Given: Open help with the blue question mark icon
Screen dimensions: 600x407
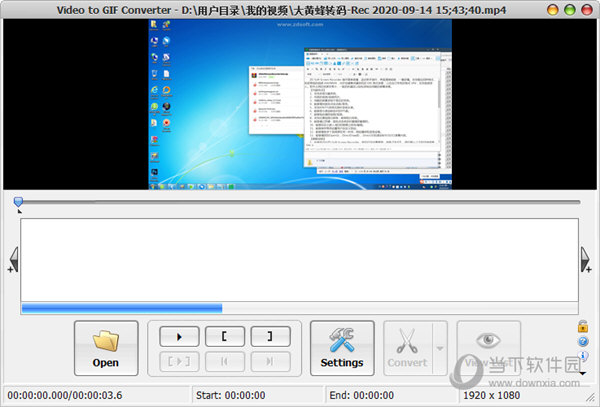Looking at the screenshot, I should pos(583,342).
